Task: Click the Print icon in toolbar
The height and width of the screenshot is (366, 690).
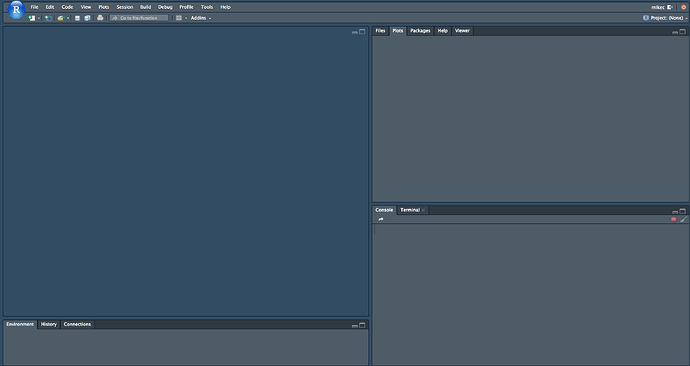Action: [100, 18]
